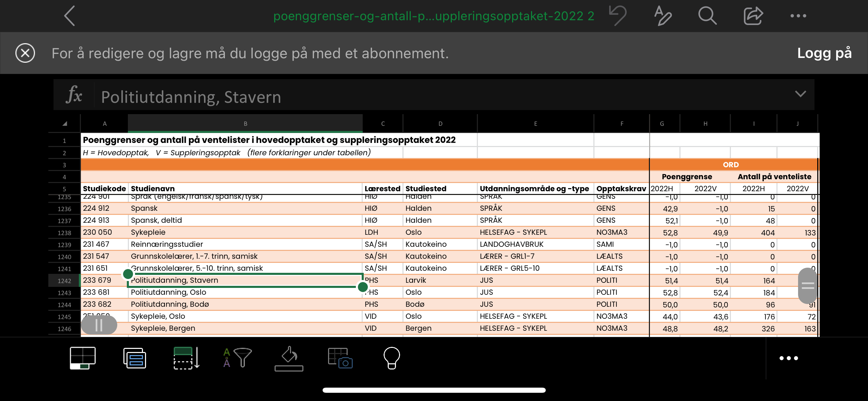Select column A header

105,124
